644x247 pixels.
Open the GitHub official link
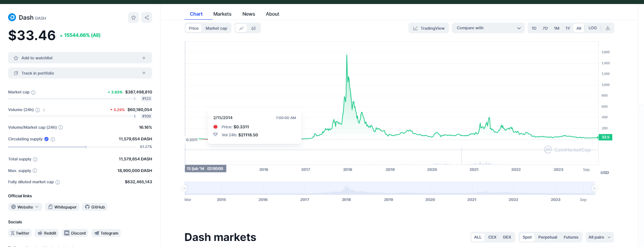pyautogui.click(x=95, y=207)
